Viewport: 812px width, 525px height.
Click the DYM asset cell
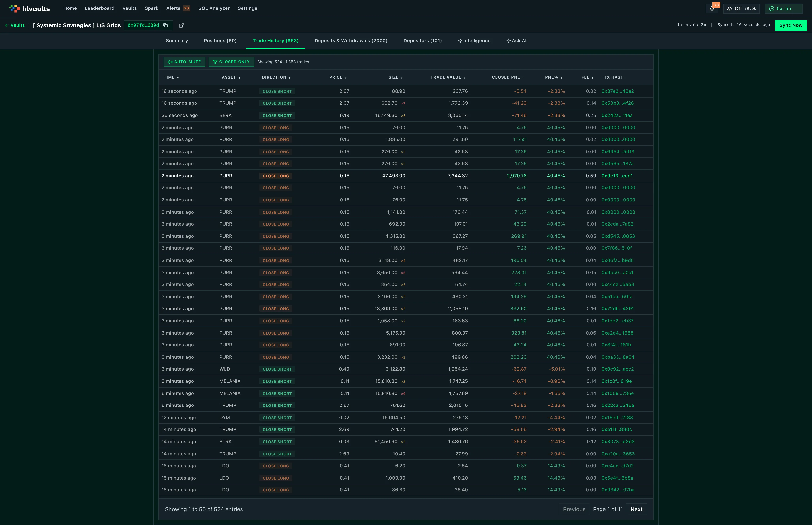[x=225, y=418]
